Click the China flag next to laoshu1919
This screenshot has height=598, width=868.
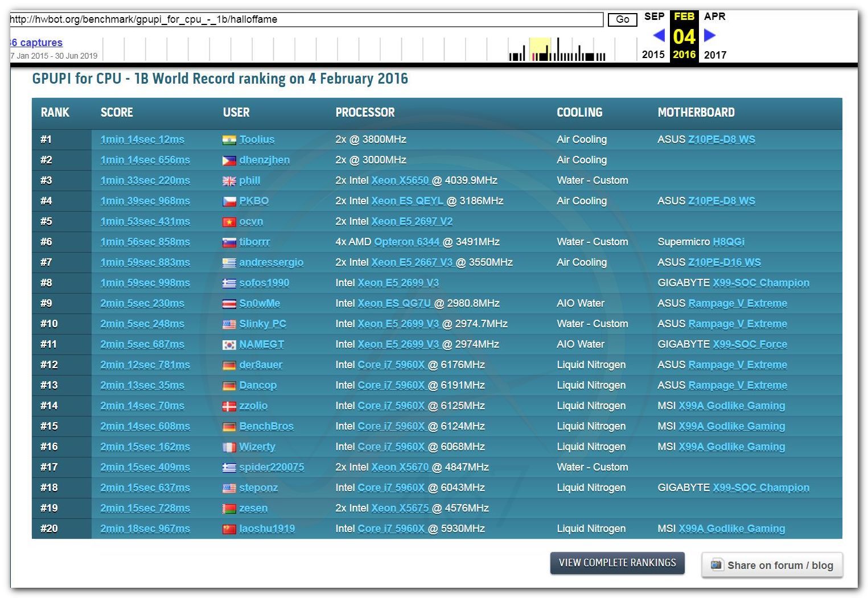pyautogui.click(x=229, y=529)
